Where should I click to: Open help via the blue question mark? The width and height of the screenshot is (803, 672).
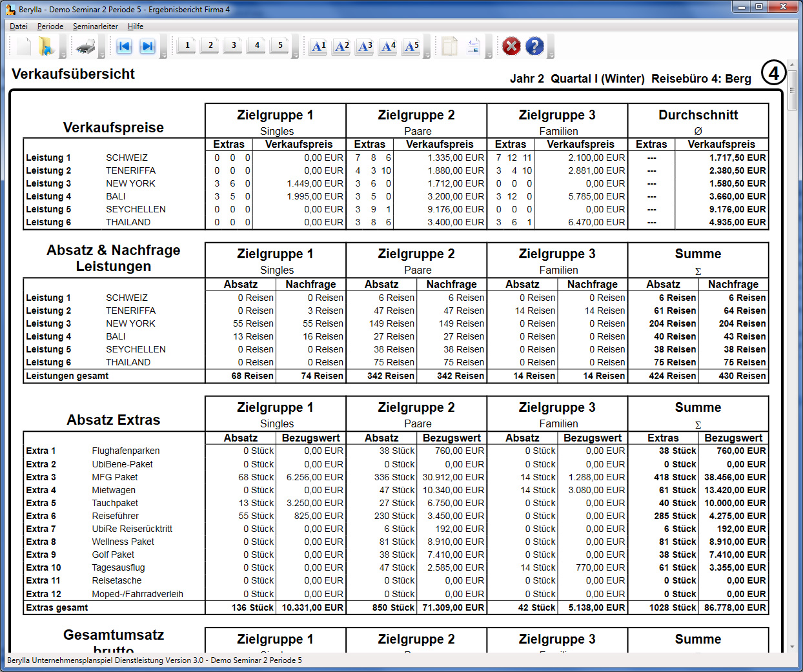(x=534, y=46)
